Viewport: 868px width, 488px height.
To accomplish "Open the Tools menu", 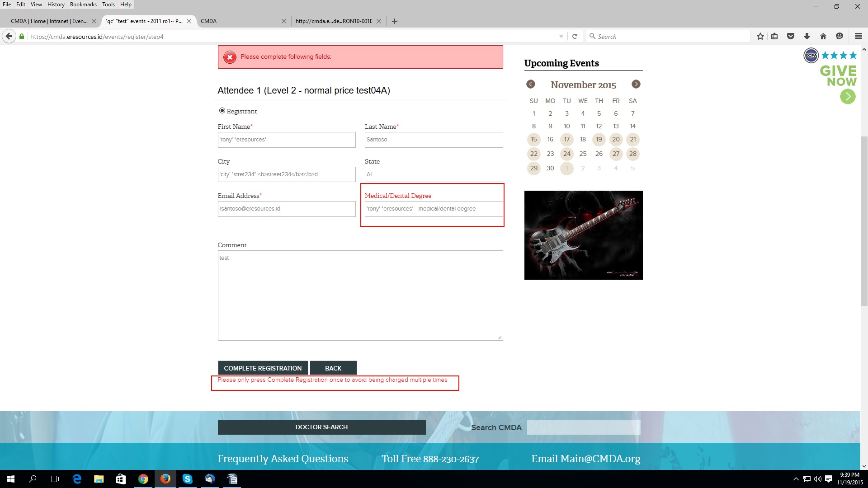I will [x=108, y=5].
